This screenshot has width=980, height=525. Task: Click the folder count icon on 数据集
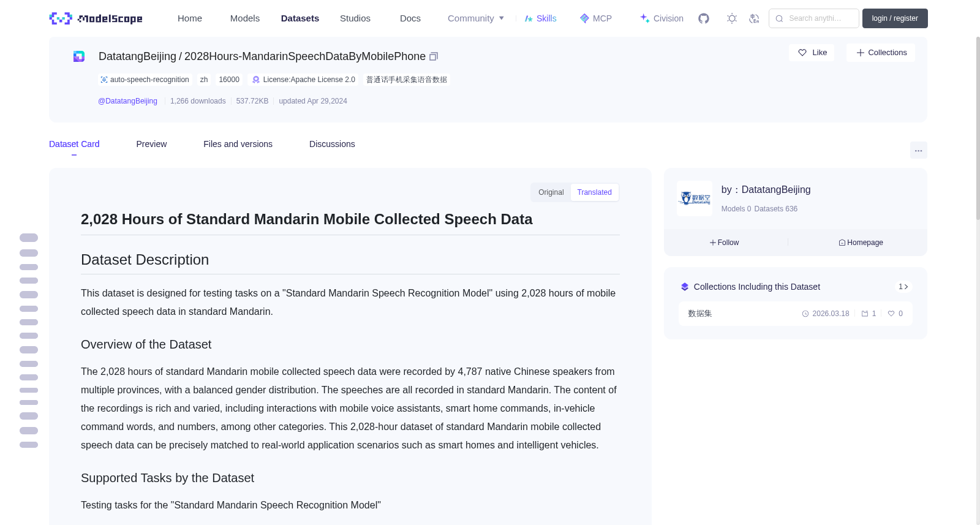tap(865, 314)
